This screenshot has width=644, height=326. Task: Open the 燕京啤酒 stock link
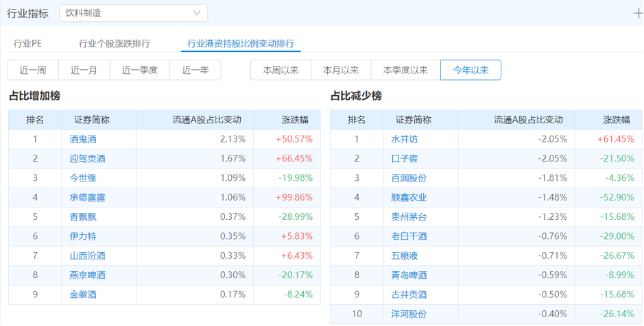click(88, 275)
